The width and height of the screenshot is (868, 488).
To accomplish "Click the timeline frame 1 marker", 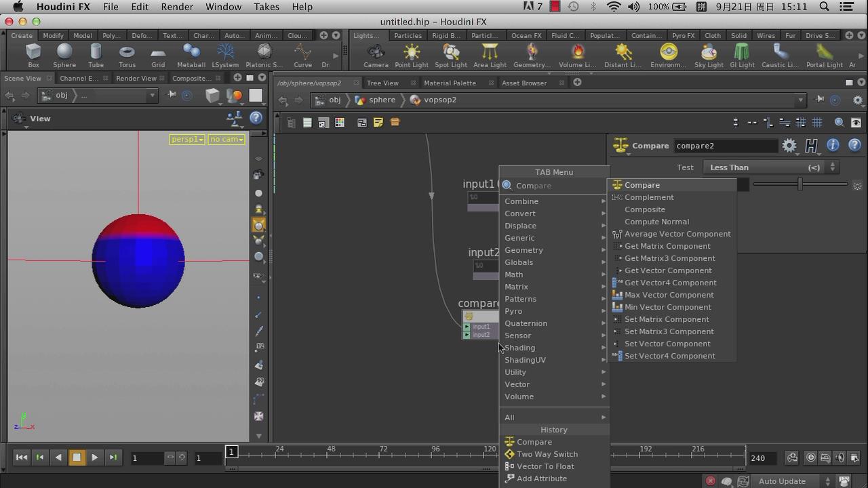I will [231, 451].
